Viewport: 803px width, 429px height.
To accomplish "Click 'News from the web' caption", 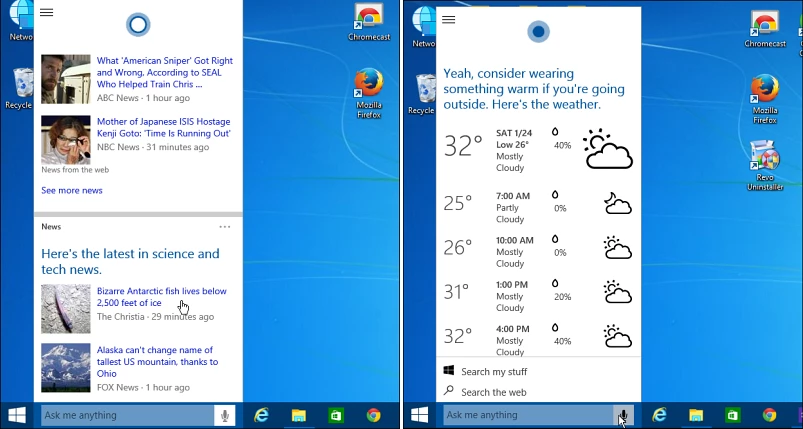I will (x=75, y=170).
